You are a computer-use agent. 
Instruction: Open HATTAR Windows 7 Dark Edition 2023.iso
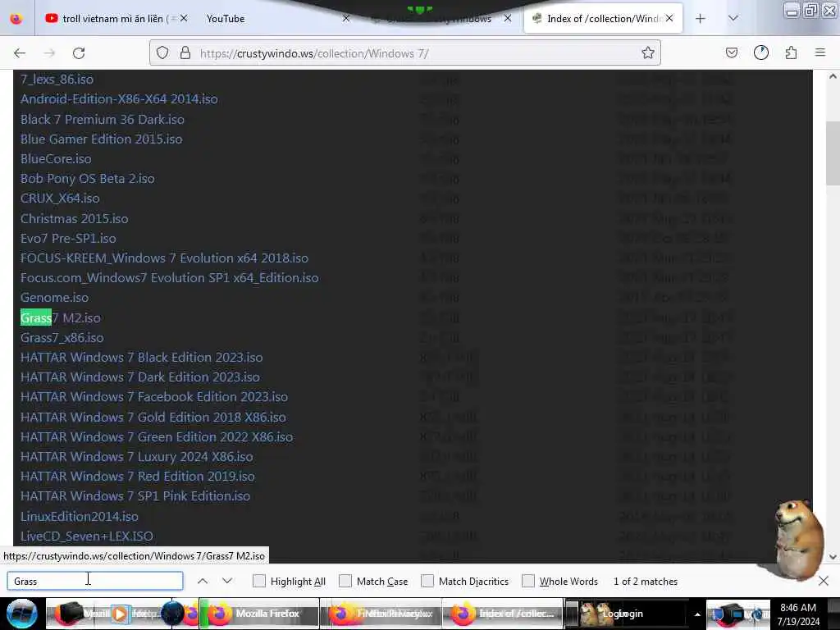pyautogui.click(x=139, y=377)
